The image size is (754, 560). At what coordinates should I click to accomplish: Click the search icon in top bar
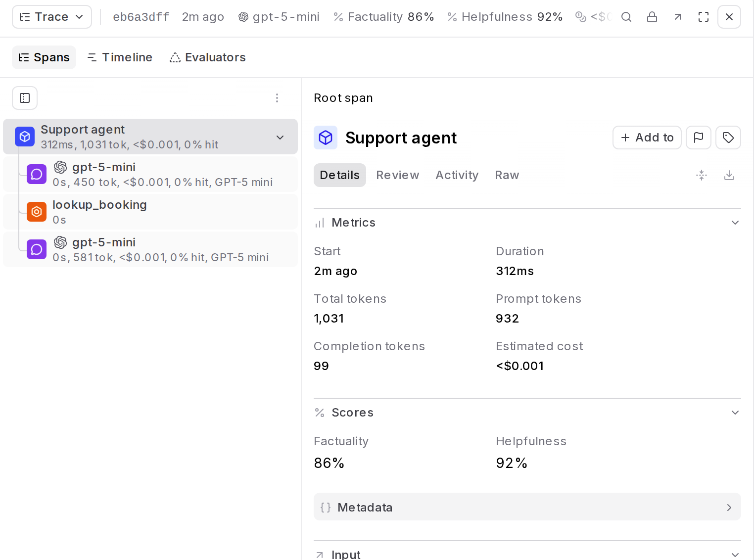[626, 17]
